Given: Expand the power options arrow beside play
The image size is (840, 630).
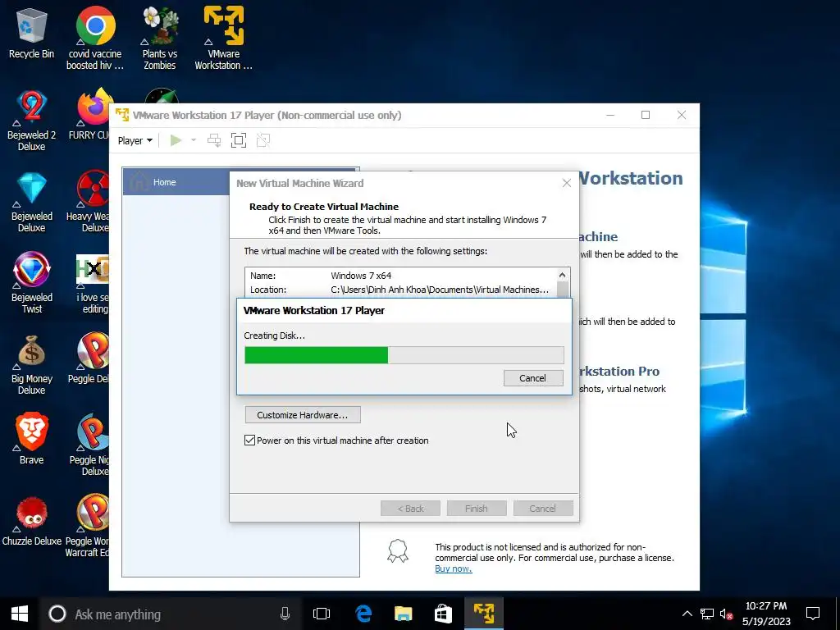Looking at the screenshot, I should [194, 140].
